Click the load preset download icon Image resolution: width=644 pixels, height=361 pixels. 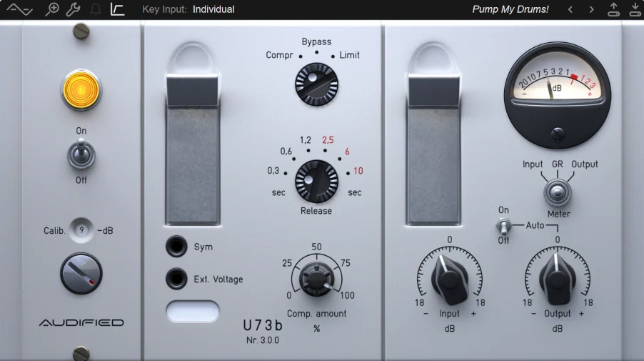click(635, 9)
